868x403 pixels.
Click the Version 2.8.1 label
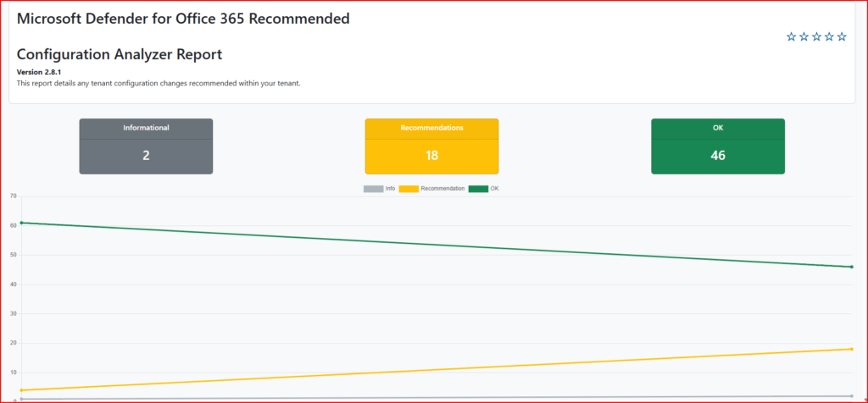[x=39, y=72]
